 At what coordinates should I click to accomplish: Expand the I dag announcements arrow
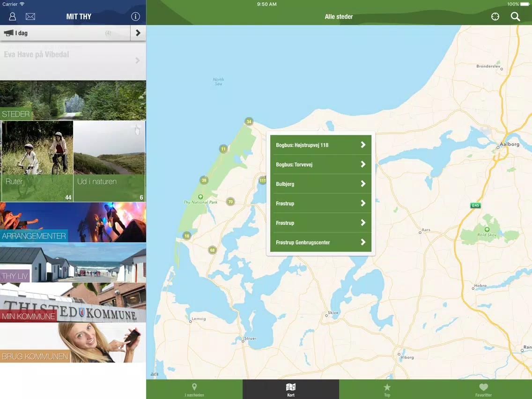click(138, 33)
